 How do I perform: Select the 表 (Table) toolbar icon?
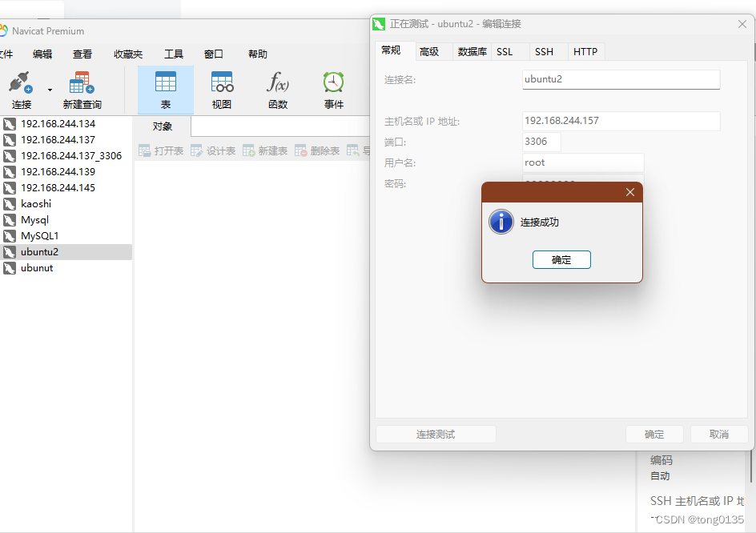[x=165, y=82]
